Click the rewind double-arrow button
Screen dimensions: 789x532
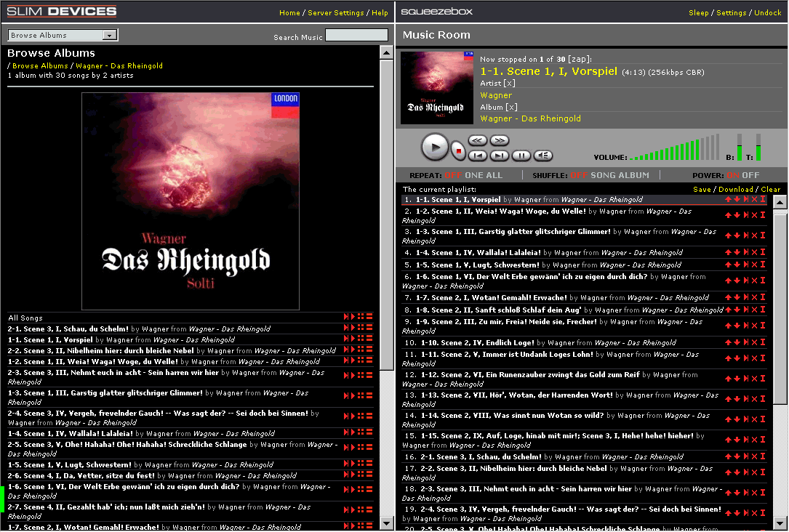click(477, 140)
